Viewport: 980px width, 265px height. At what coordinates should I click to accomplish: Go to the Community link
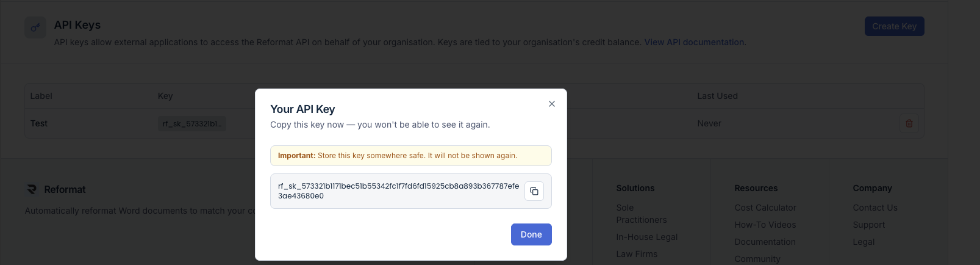[757, 259]
